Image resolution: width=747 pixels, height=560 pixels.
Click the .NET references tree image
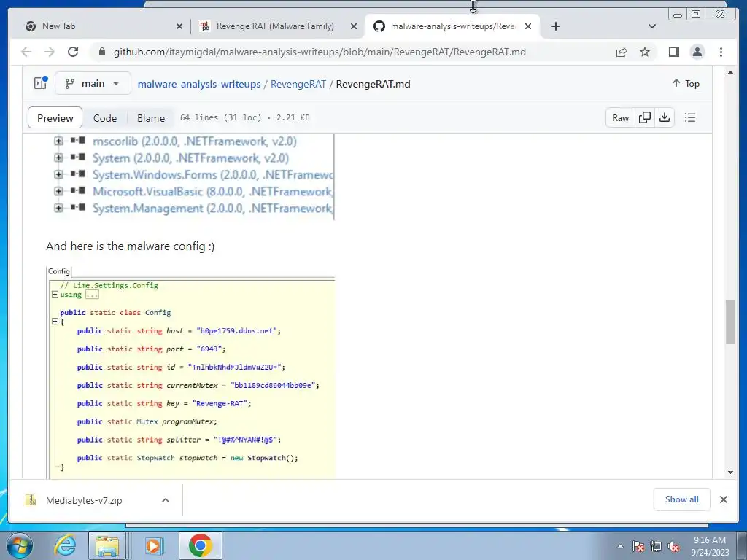[x=190, y=176]
